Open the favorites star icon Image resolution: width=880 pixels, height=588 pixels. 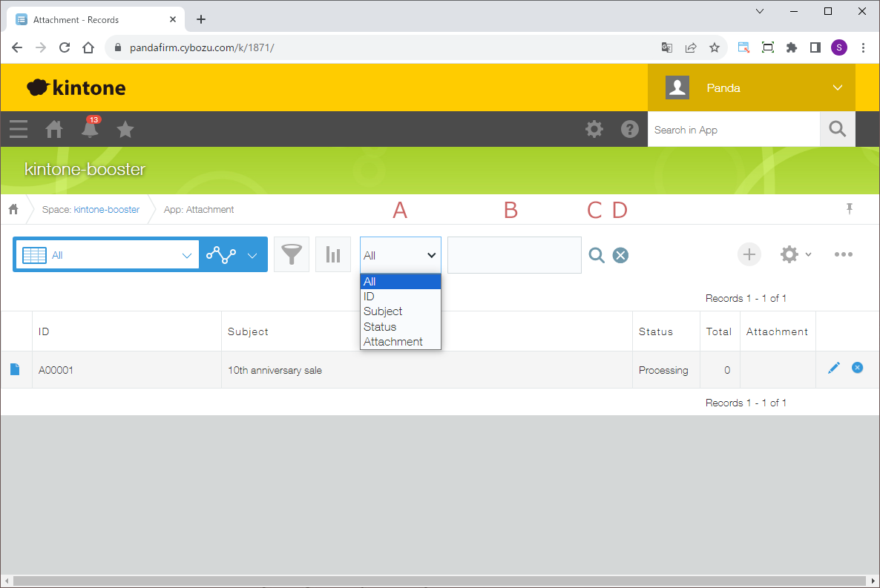(125, 130)
